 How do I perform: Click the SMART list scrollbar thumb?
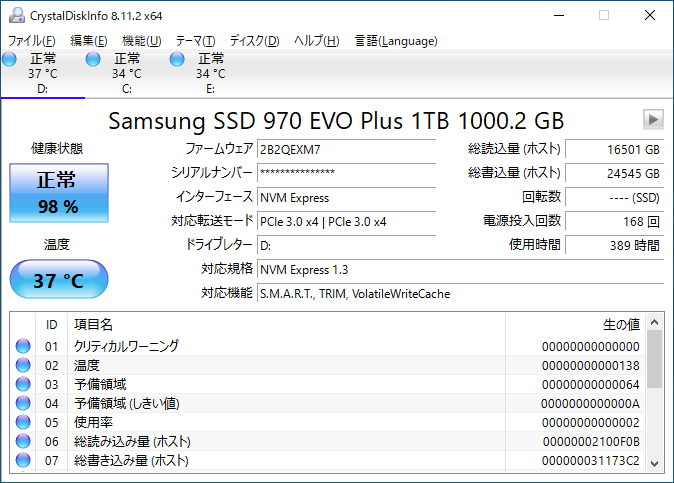(654, 359)
